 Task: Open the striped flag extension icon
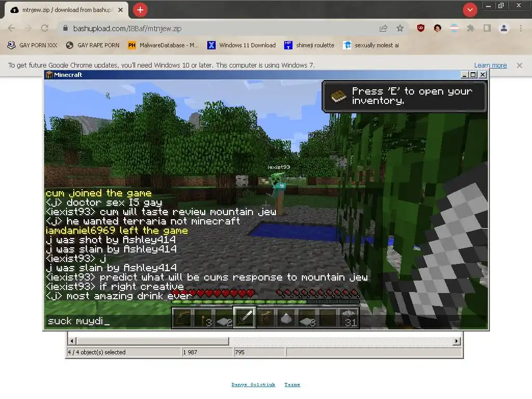tap(454, 29)
